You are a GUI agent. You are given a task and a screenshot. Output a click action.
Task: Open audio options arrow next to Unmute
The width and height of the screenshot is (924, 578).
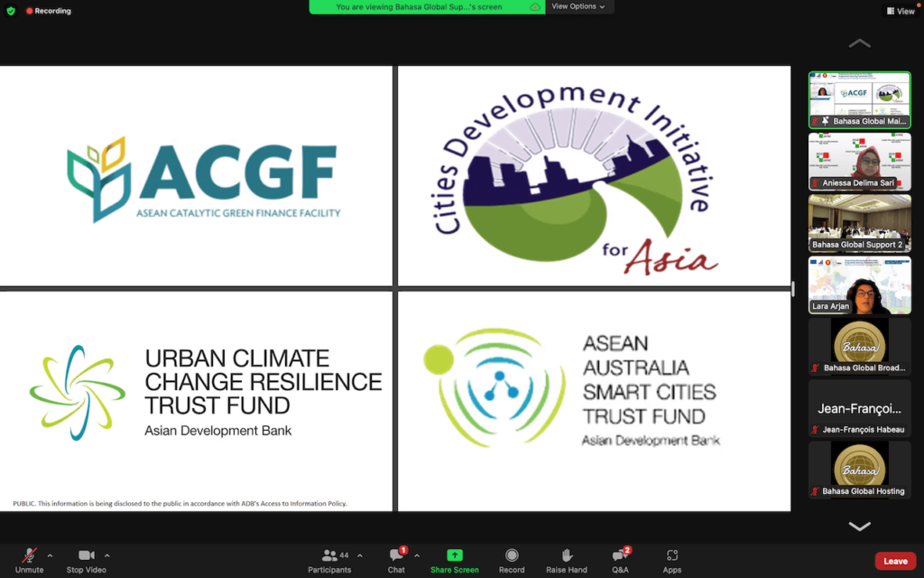pos(51,555)
